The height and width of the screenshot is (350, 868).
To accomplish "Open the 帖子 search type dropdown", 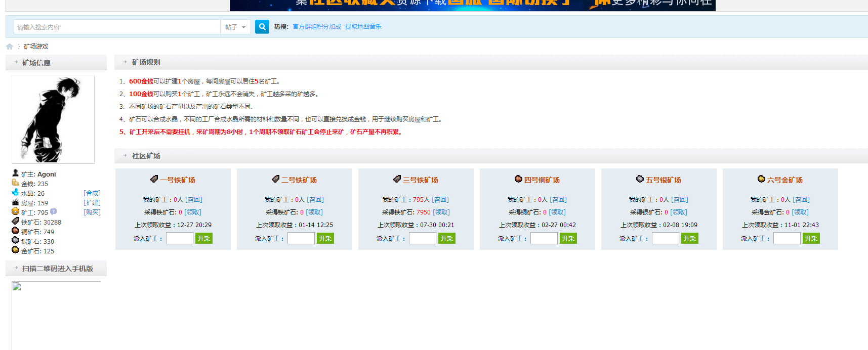I will (235, 27).
